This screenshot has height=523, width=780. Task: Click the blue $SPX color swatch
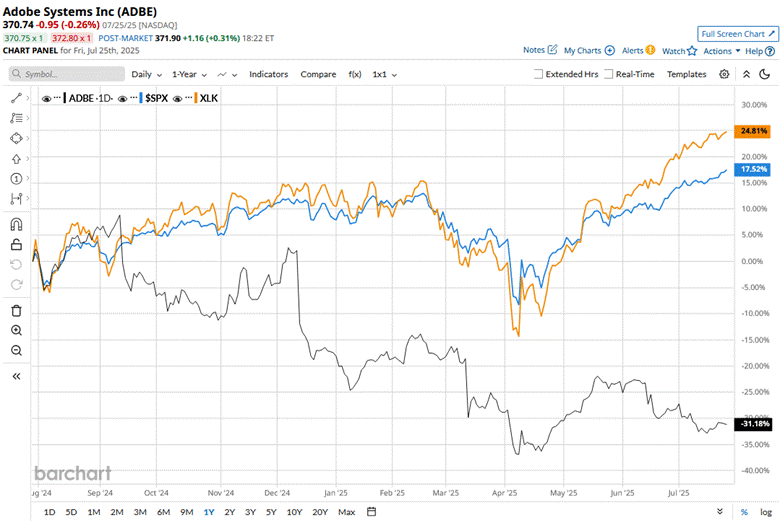tap(141, 98)
